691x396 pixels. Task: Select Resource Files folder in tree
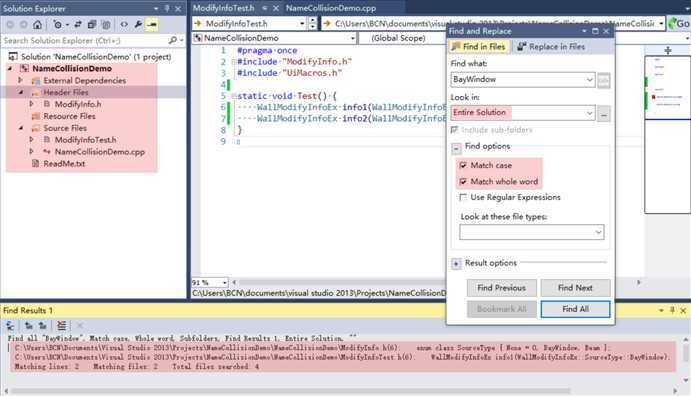[x=69, y=116]
